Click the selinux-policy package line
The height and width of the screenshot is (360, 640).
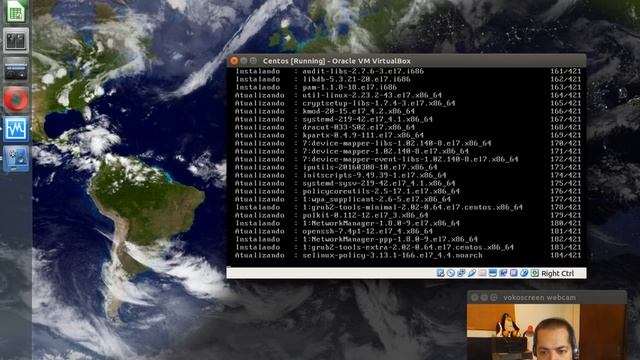pos(407,256)
